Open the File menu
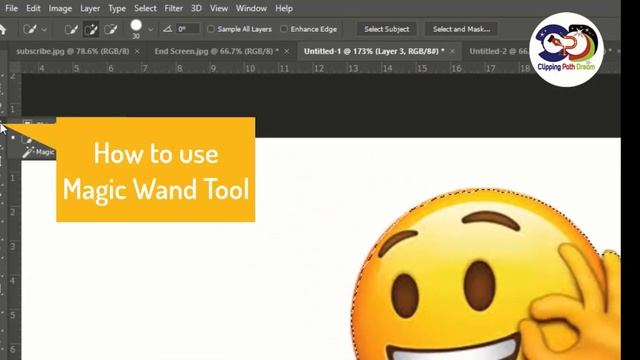This screenshot has width=640, height=360. pos(11,8)
